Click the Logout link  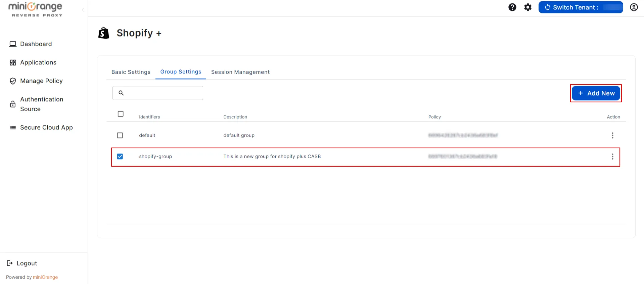pos(22,263)
